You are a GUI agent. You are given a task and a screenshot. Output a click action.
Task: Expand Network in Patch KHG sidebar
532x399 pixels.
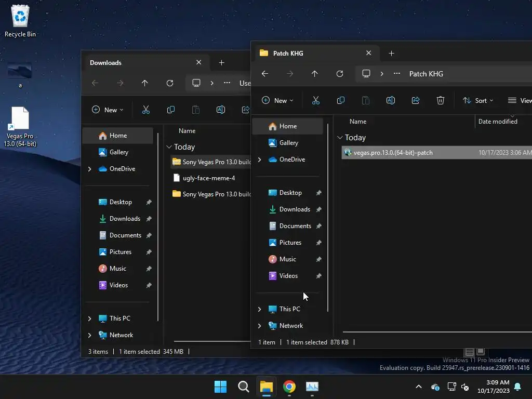point(260,326)
